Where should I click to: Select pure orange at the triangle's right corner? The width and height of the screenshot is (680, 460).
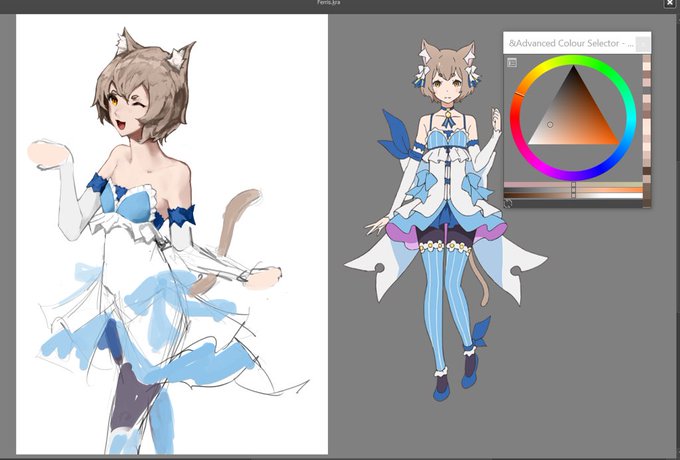(x=616, y=143)
